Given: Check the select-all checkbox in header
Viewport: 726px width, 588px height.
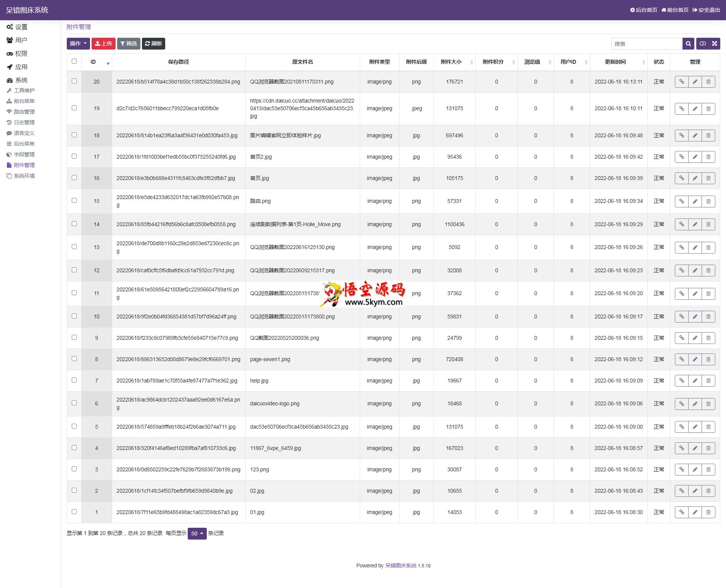Looking at the screenshot, I should pyautogui.click(x=74, y=61).
